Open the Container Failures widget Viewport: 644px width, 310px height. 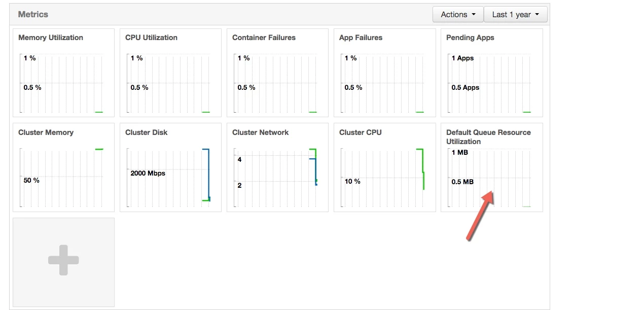tap(277, 73)
